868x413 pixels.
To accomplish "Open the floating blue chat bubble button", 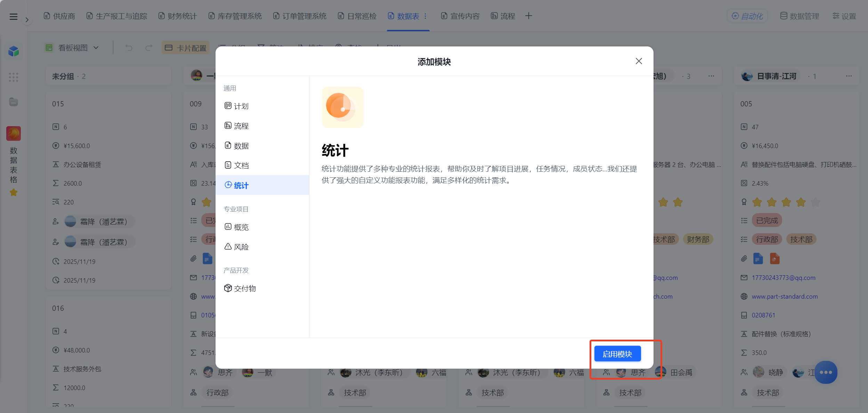I will click(826, 372).
